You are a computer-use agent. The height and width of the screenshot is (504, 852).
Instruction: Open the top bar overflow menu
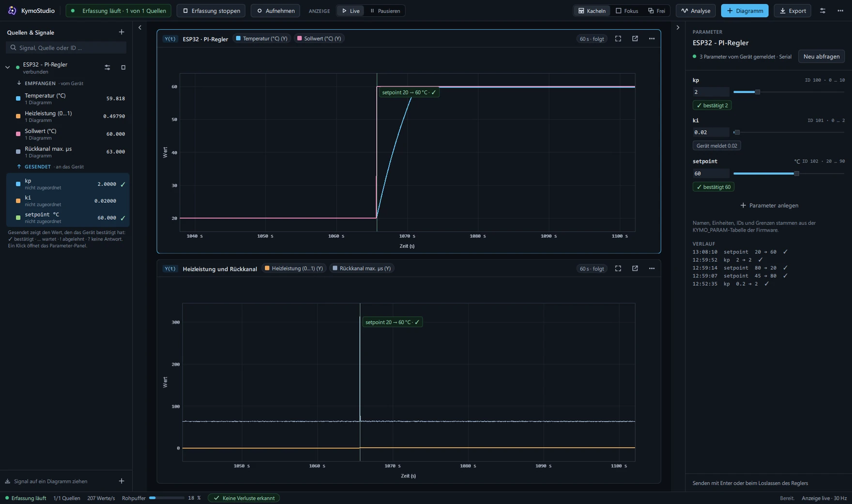click(x=840, y=11)
